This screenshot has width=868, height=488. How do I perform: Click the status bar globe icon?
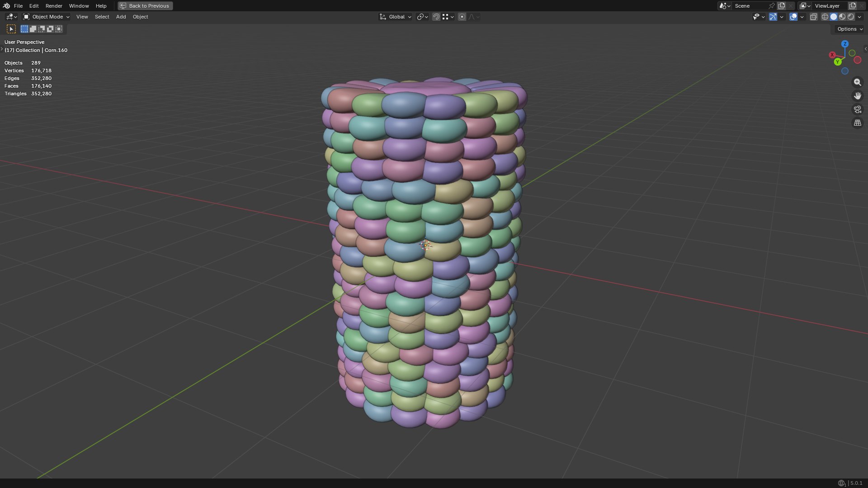[841, 483]
